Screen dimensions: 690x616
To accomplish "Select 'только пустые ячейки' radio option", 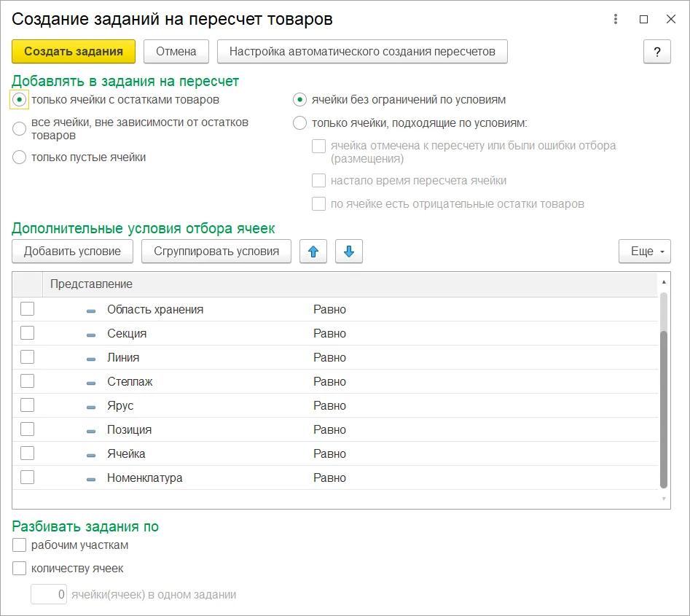I will click(x=20, y=157).
